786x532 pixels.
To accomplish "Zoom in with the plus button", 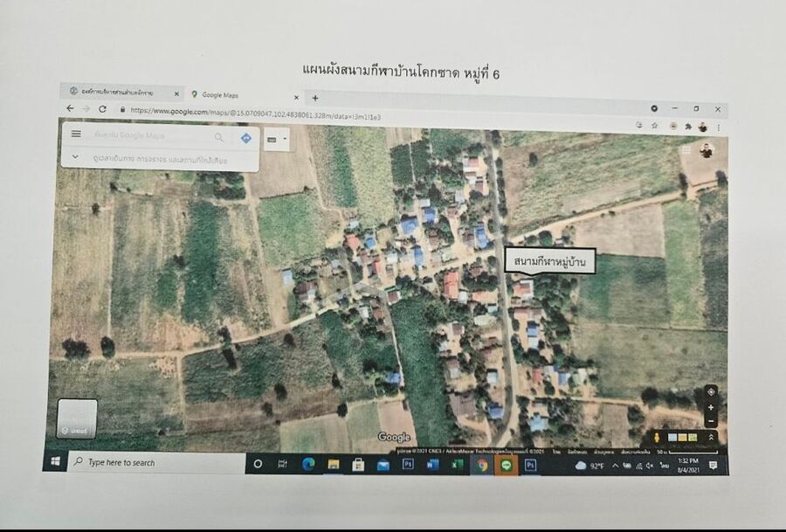I will [711, 408].
